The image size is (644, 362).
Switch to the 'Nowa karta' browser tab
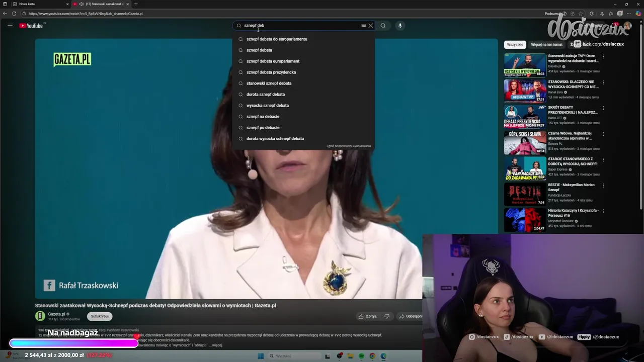pos(41,4)
